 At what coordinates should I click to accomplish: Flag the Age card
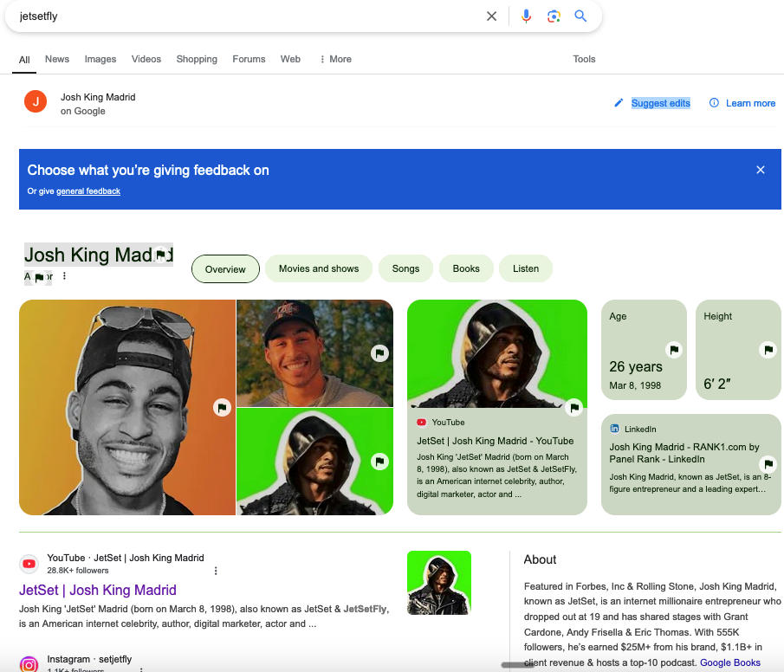point(674,350)
